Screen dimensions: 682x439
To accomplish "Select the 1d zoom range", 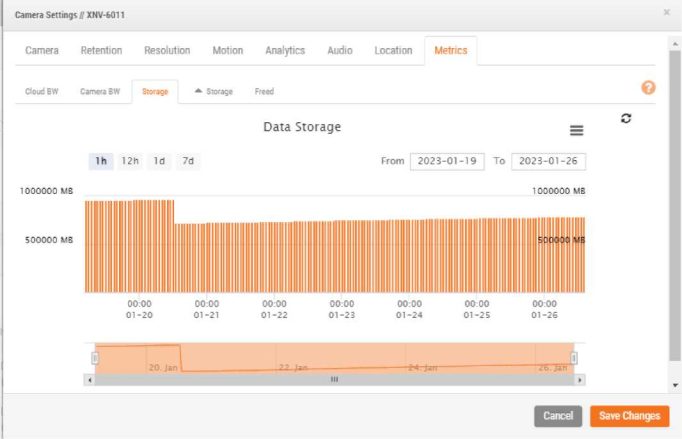I will click(159, 161).
